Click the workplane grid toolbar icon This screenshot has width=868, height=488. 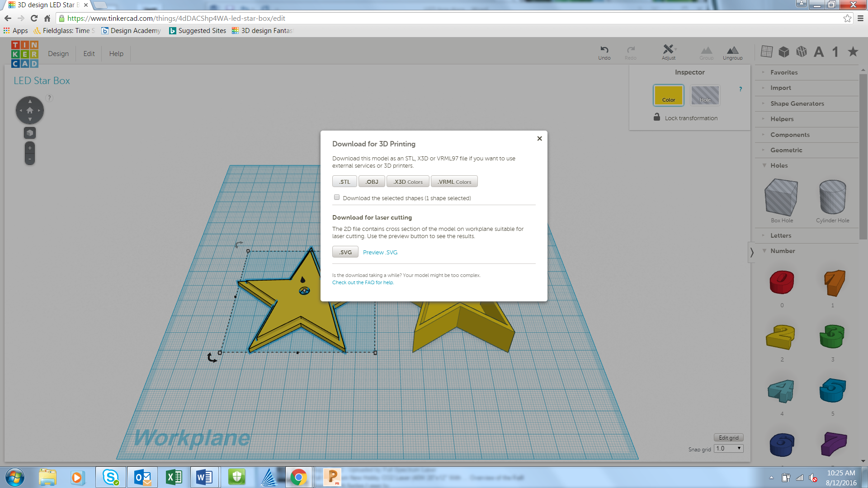click(x=766, y=52)
